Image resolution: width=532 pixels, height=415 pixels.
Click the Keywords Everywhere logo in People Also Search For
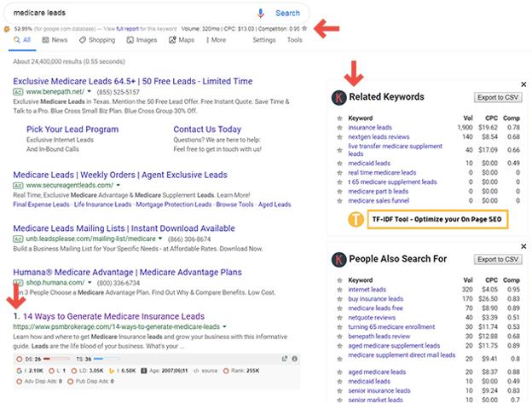(x=338, y=259)
